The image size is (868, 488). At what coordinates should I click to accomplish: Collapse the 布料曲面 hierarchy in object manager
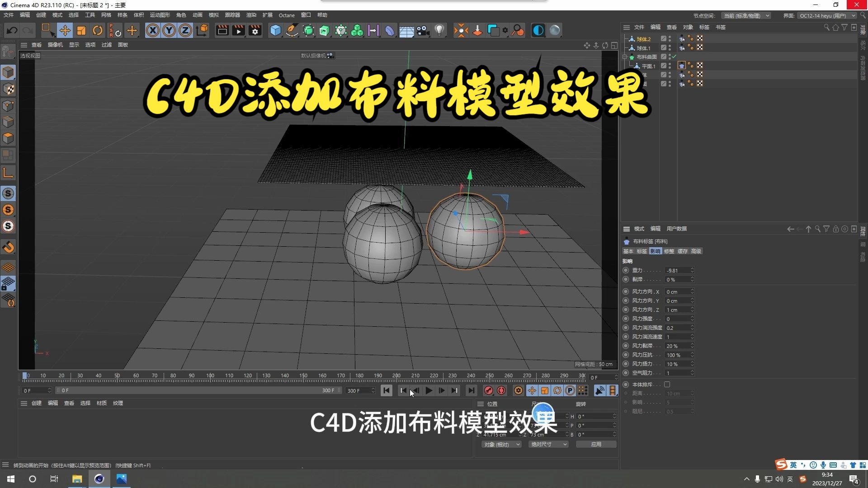625,57
